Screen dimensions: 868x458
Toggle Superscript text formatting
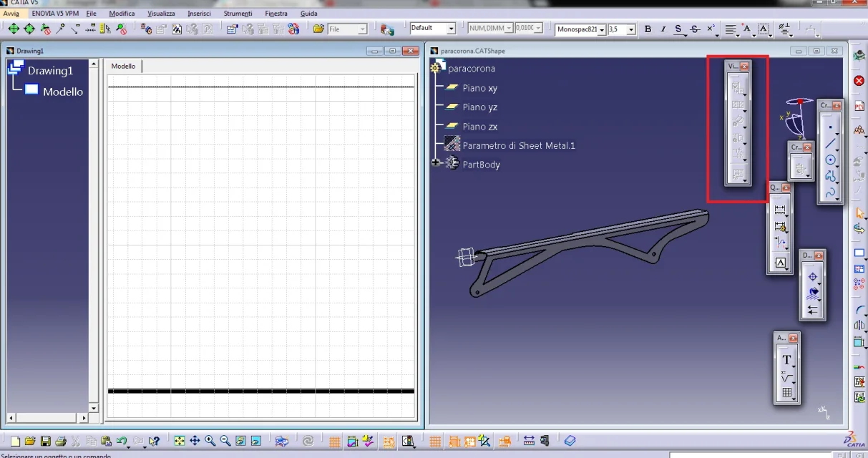point(711,29)
